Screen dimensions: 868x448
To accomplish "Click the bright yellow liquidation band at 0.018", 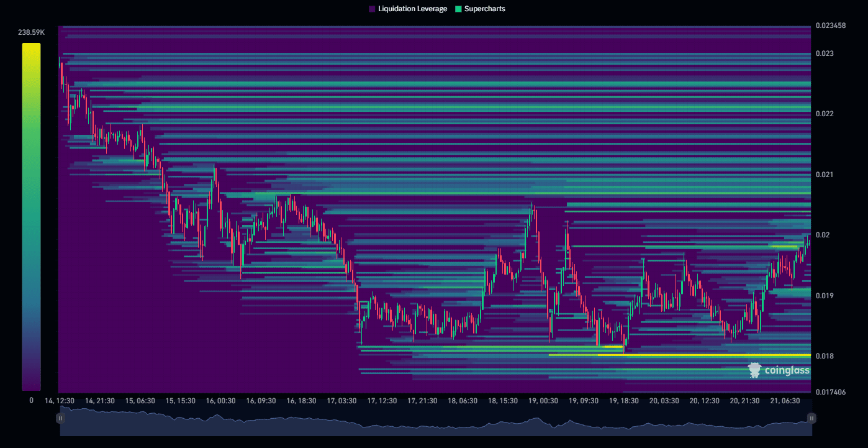I will (x=683, y=355).
